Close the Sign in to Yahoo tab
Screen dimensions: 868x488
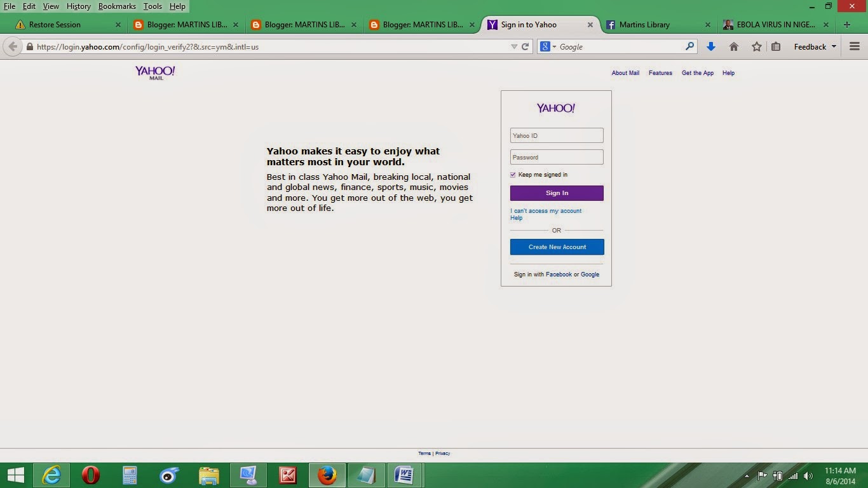click(x=590, y=25)
